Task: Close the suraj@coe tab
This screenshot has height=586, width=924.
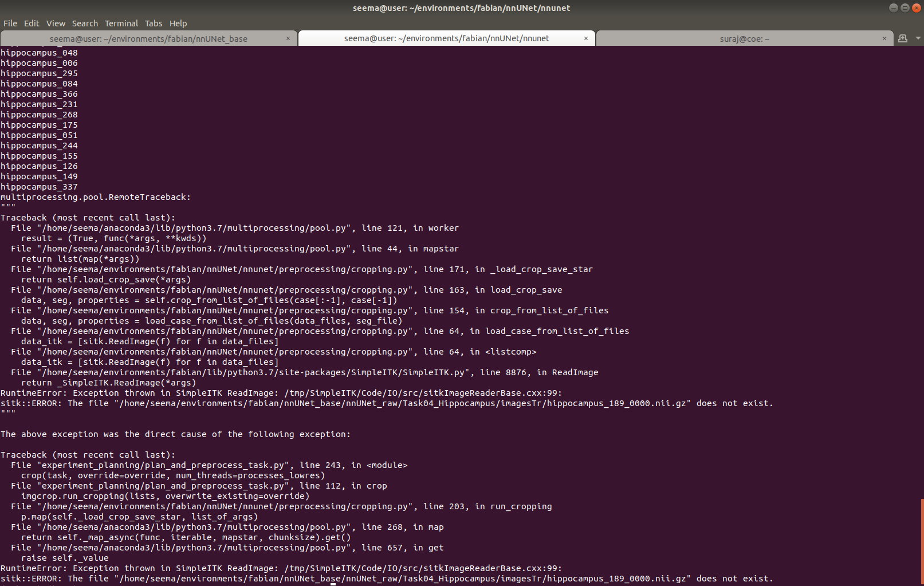Action: pos(884,38)
